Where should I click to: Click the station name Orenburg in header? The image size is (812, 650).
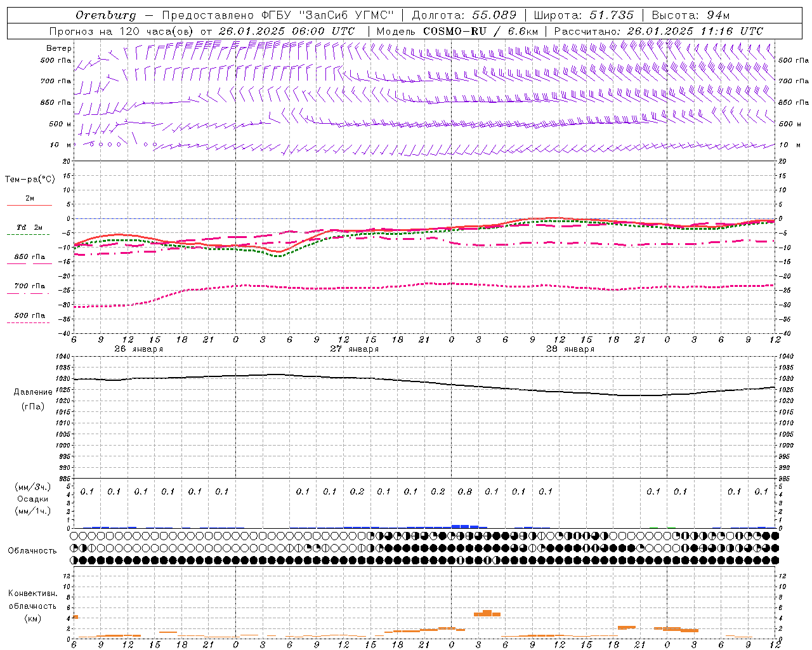(105, 15)
